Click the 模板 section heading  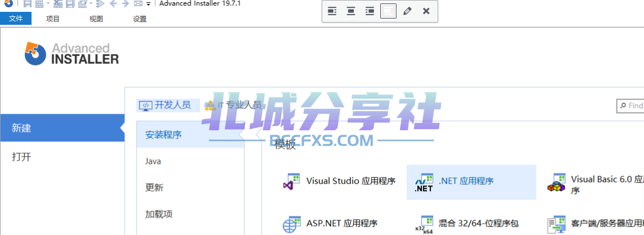tap(285, 144)
